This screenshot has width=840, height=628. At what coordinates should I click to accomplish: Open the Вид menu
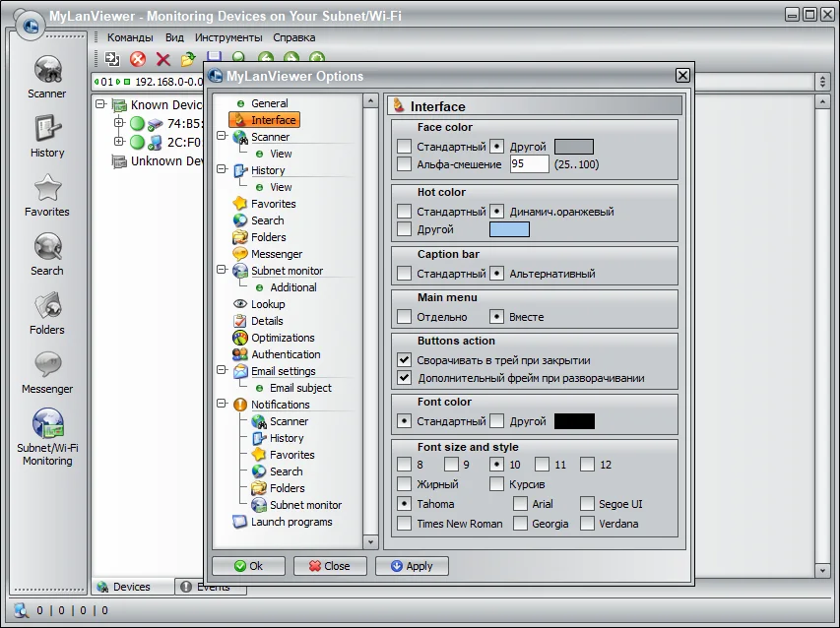[x=174, y=37]
